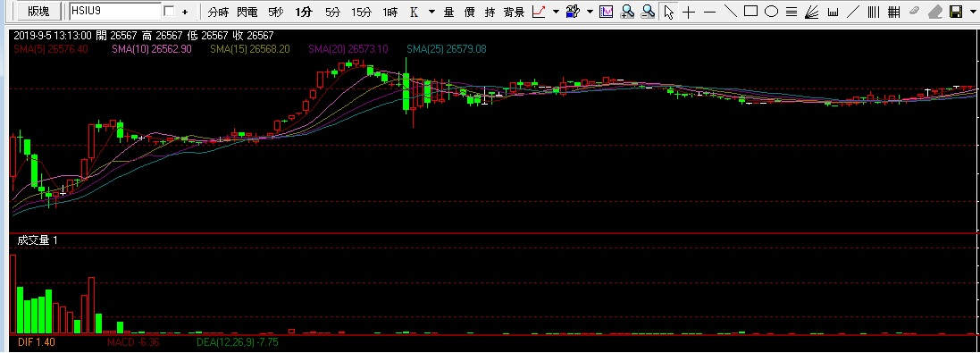The image size is (980, 353).
Task: Select the fan lines drawing tool
Action: [812, 12]
